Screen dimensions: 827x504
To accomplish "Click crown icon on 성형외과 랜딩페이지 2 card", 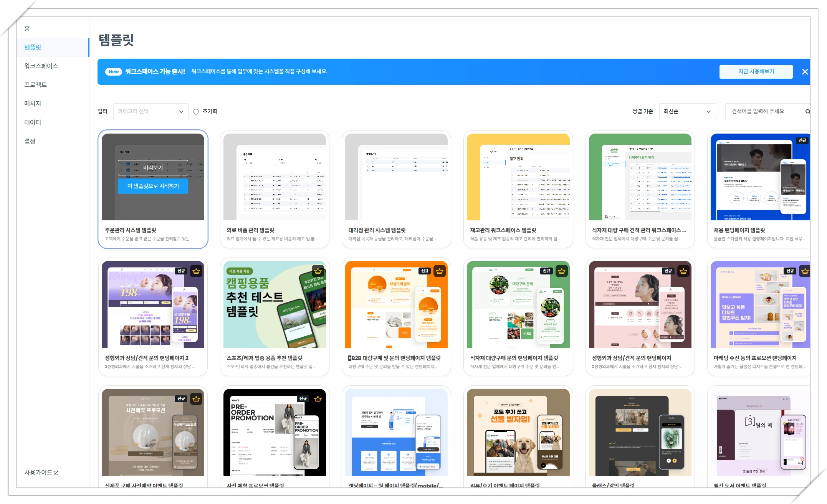I will (x=196, y=271).
